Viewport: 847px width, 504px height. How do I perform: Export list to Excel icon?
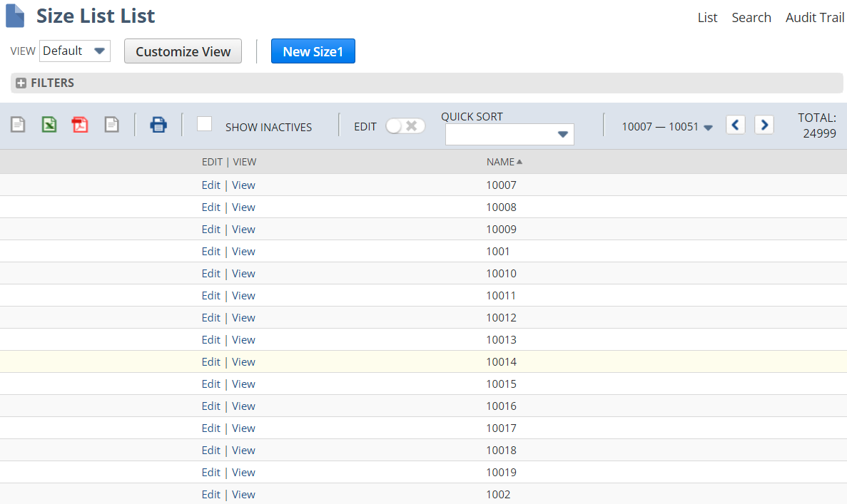tap(49, 125)
